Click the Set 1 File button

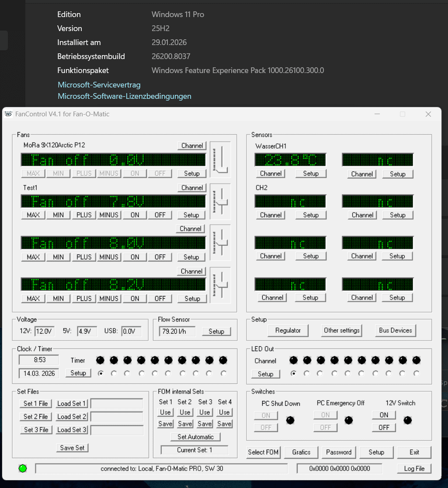[x=36, y=403]
